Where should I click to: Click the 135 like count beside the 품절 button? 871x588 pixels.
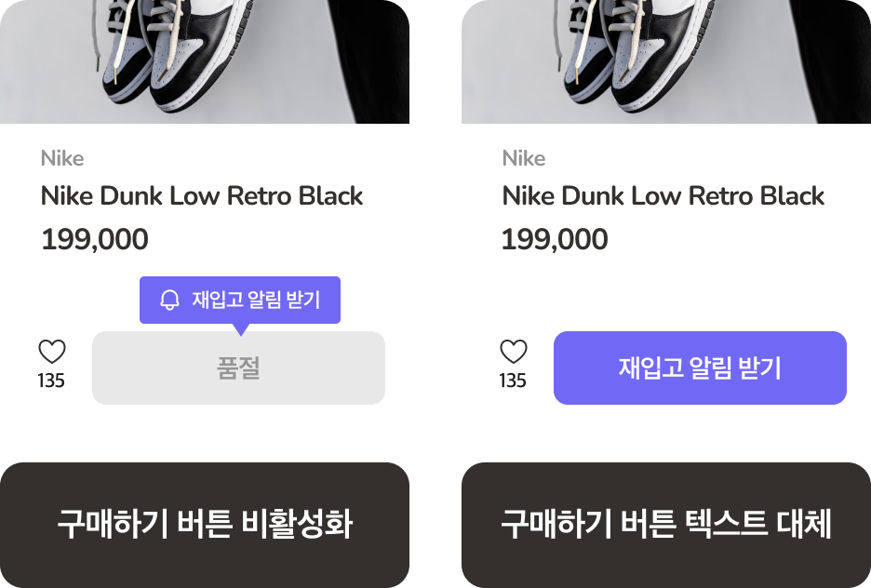51,381
